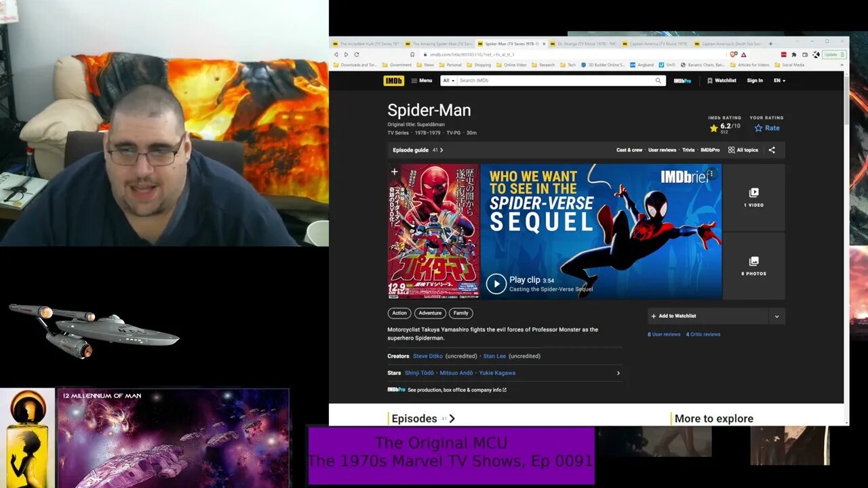Select the Family genre chip

[x=461, y=313]
